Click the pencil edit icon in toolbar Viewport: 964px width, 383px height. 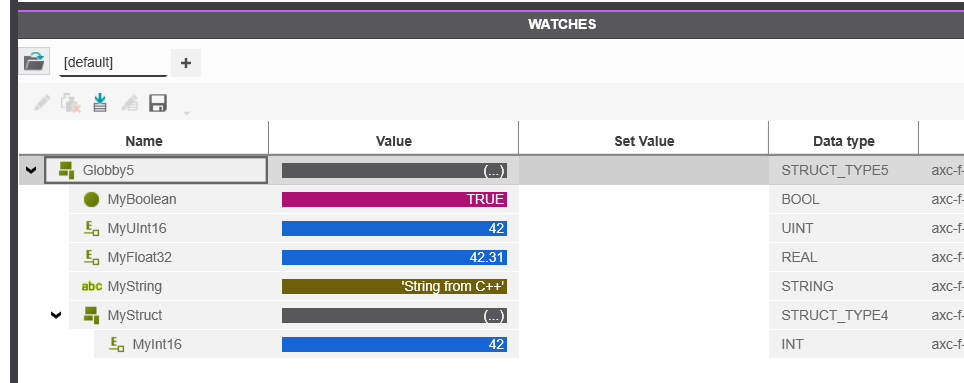(x=42, y=103)
